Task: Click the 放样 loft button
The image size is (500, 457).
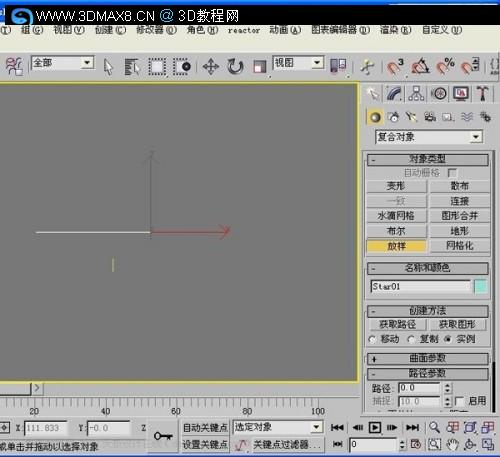Action: tap(396, 246)
